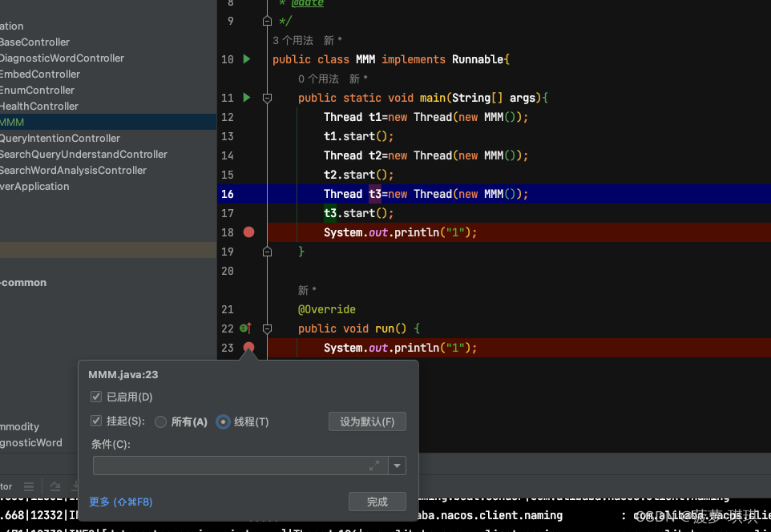Uncheck the 挂起(S) checkbox
Screen dimensions: 771x532
click(96, 421)
